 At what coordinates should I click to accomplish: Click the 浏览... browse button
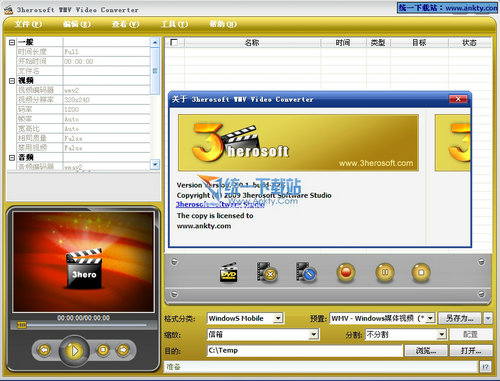point(426,351)
